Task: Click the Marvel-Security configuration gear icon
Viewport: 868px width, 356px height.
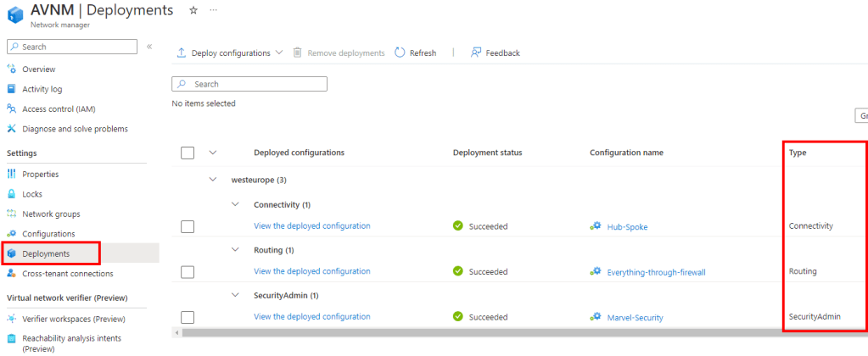Action: (x=596, y=317)
